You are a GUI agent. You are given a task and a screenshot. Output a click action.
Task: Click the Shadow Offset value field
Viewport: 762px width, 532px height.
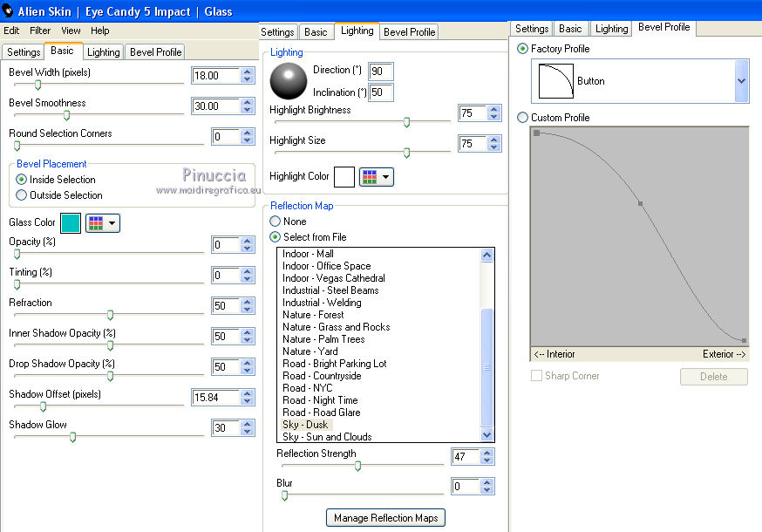215,398
